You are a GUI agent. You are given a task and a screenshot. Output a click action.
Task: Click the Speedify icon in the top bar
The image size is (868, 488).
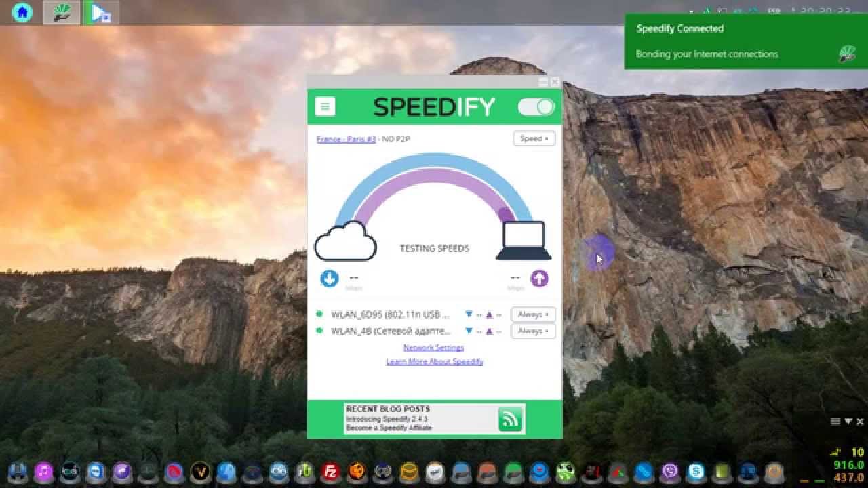click(62, 12)
